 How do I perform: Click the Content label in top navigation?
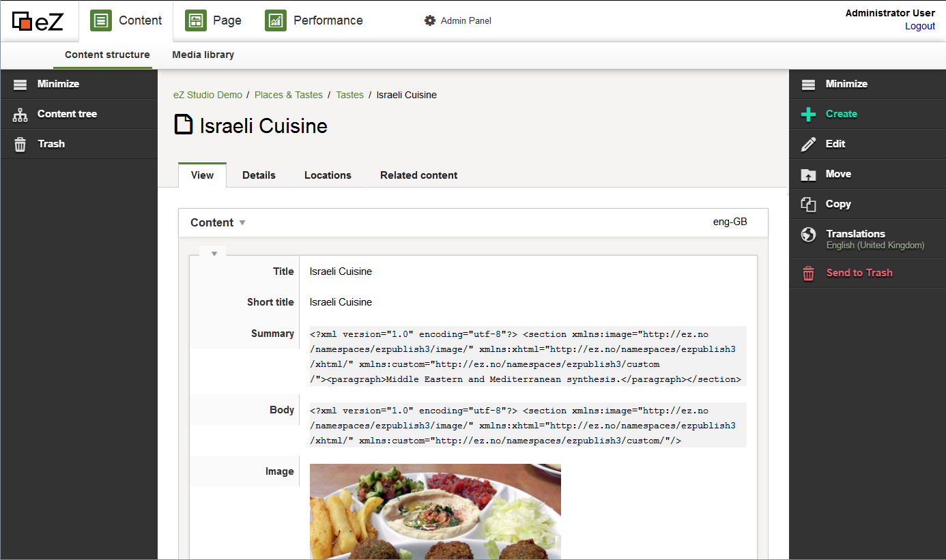pyautogui.click(x=141, y=20)
